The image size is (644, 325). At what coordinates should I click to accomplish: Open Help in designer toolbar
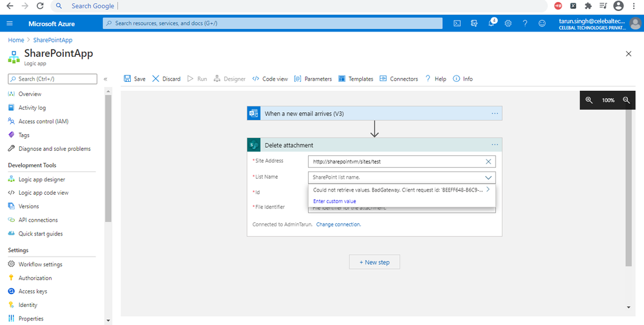435,79
